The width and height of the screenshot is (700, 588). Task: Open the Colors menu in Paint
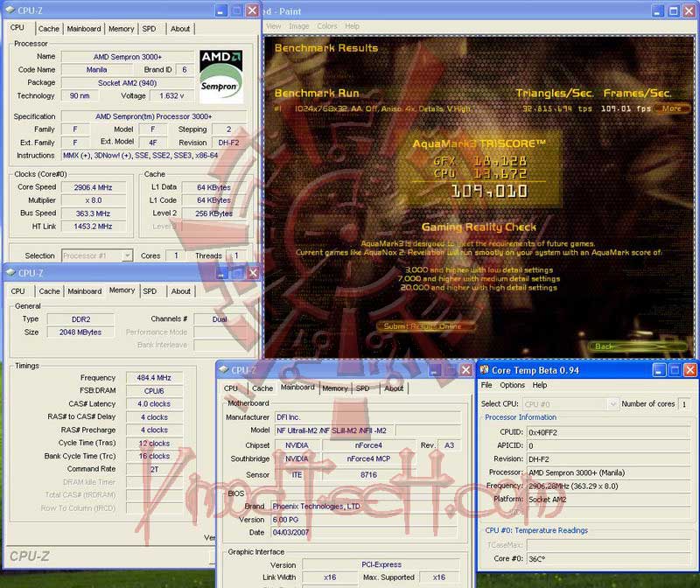coord(326,26)
